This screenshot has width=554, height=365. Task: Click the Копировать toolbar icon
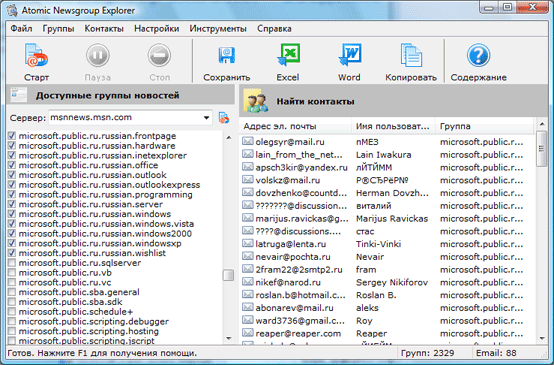tap(411, 55)
